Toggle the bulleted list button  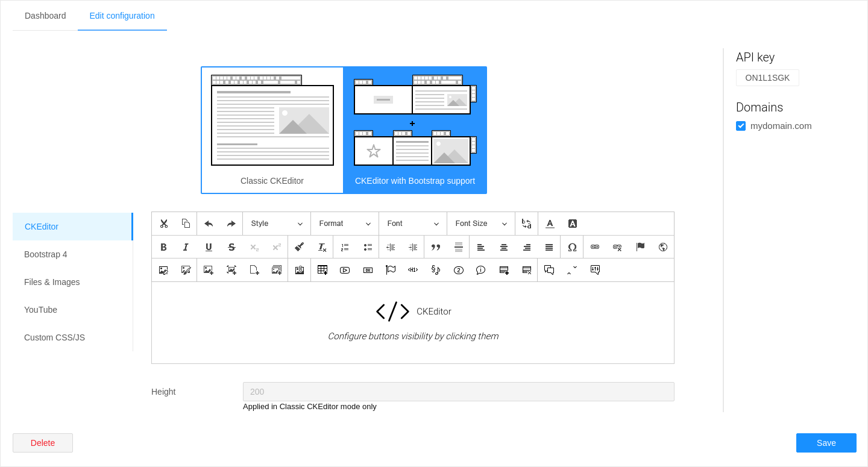368,247
